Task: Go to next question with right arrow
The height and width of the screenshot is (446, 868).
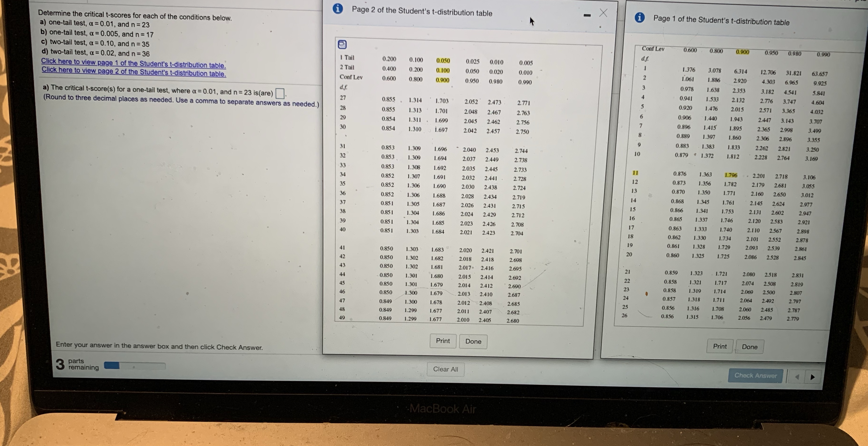Action: coord(812,377)
